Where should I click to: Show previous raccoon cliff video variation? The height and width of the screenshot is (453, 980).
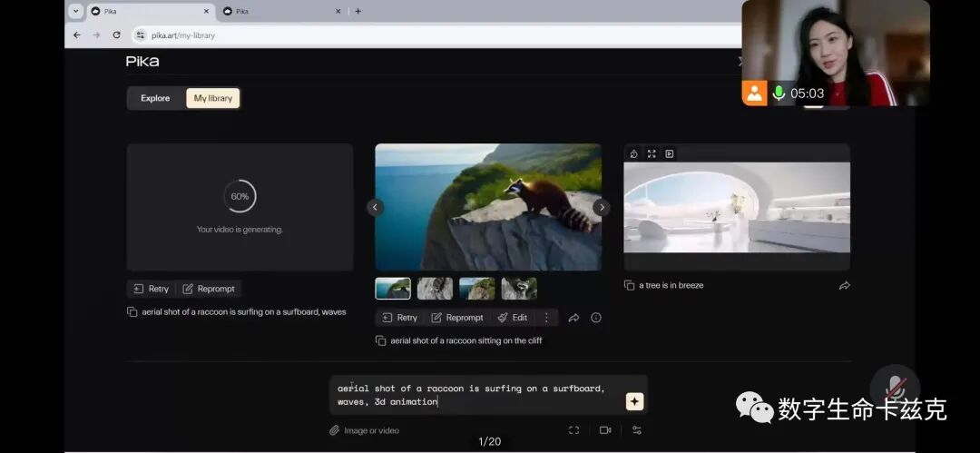[375, 207]
